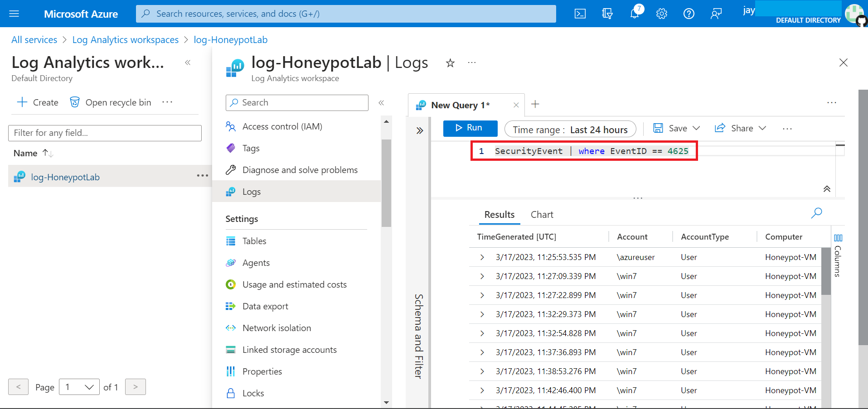
Task: Sort workspaces by Name column
Action: [x=33, y=153]
